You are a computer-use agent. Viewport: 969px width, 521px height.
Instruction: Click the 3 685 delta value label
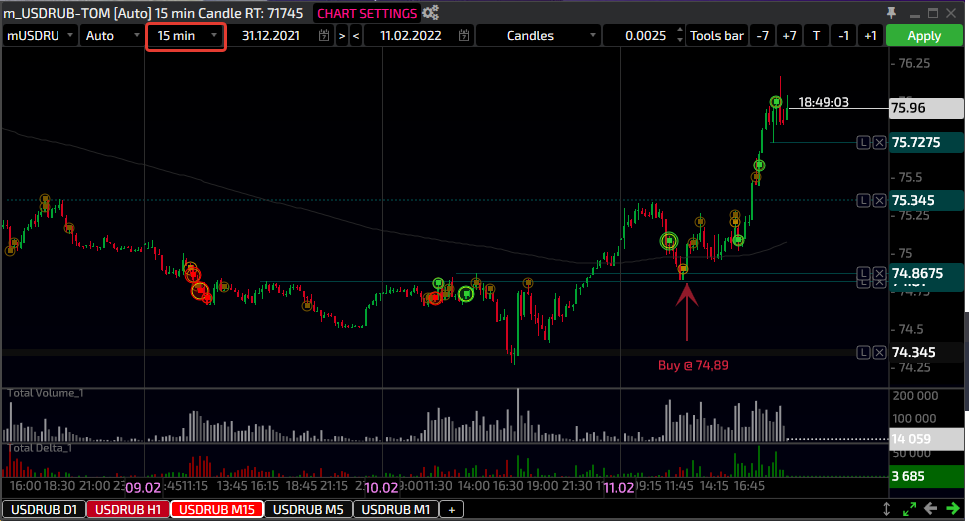click(926, 477)
